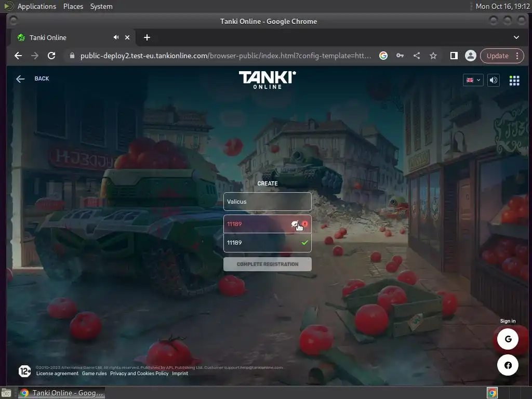This screenshot has width=532, height=399.
Task: Click the Tanki Online logo
Action: click(x=268, y=80)
